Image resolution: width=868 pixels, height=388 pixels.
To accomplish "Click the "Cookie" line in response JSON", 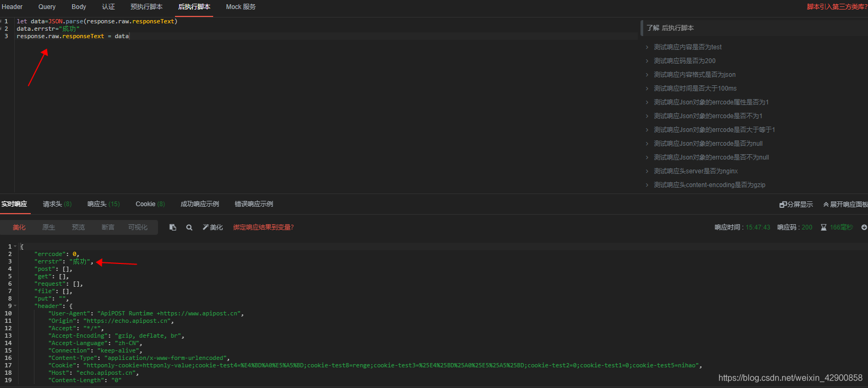I will point(375,365).
